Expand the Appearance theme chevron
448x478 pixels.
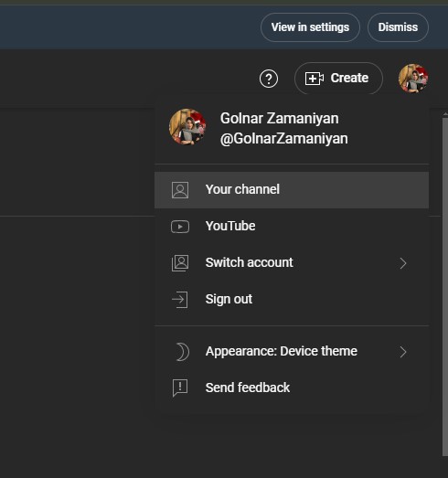403,352
